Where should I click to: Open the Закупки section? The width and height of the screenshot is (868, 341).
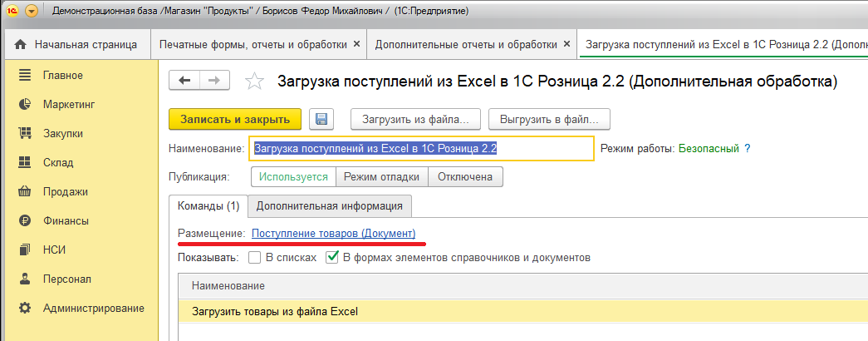[x=63, y=134]
